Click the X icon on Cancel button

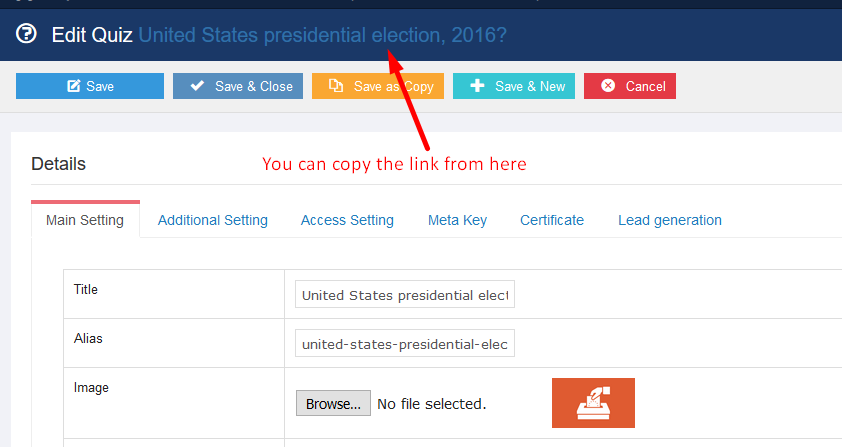pos(608,85)
